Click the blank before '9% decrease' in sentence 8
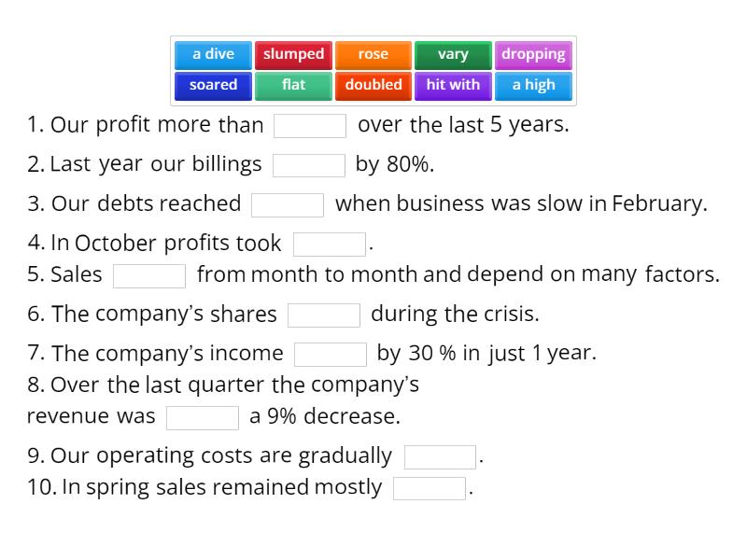Screen dimensions: 747x560 click(203, 416)
